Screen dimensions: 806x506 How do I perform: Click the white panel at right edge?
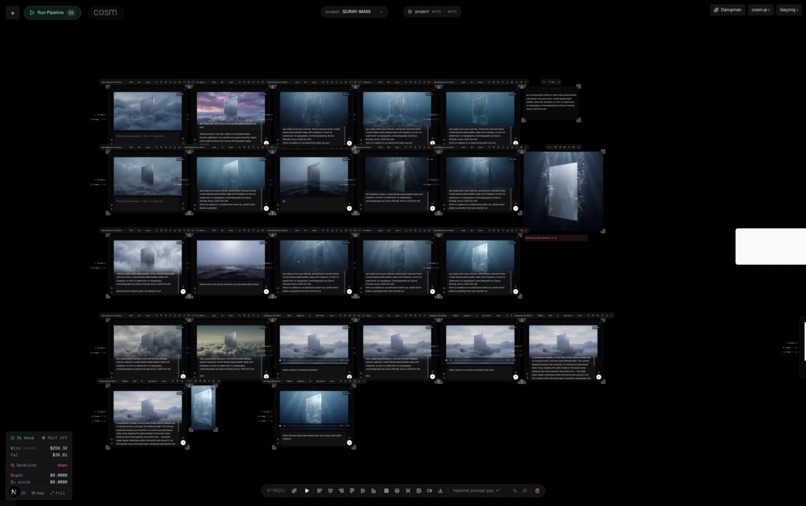[x=771, y=246]
